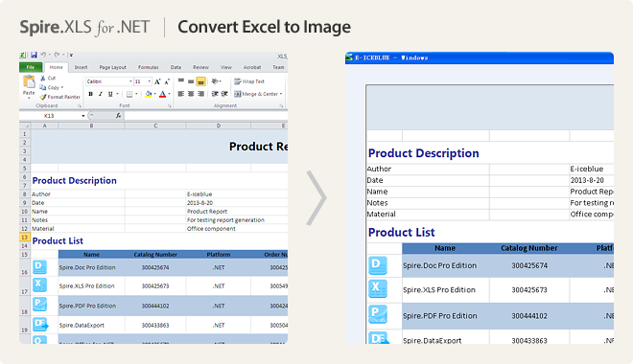Click the Paste clipboard icon

(x=29, y=81)
